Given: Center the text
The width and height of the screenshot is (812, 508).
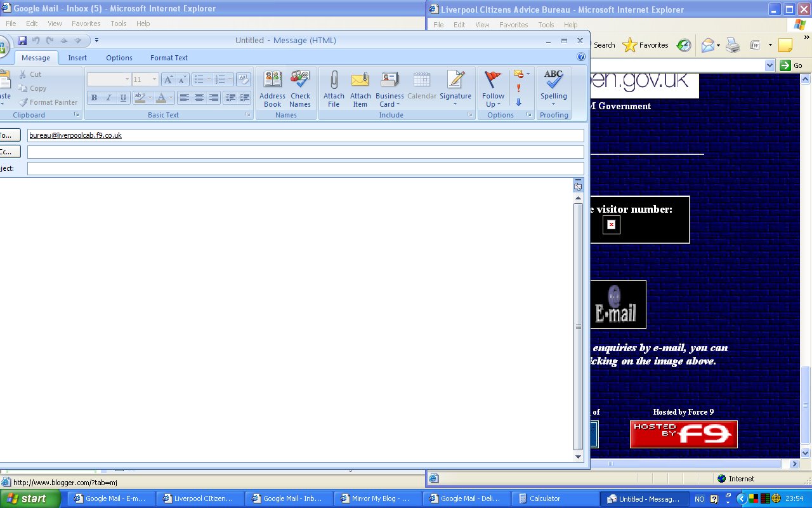Looking at the screenshot, I should 199,98.
